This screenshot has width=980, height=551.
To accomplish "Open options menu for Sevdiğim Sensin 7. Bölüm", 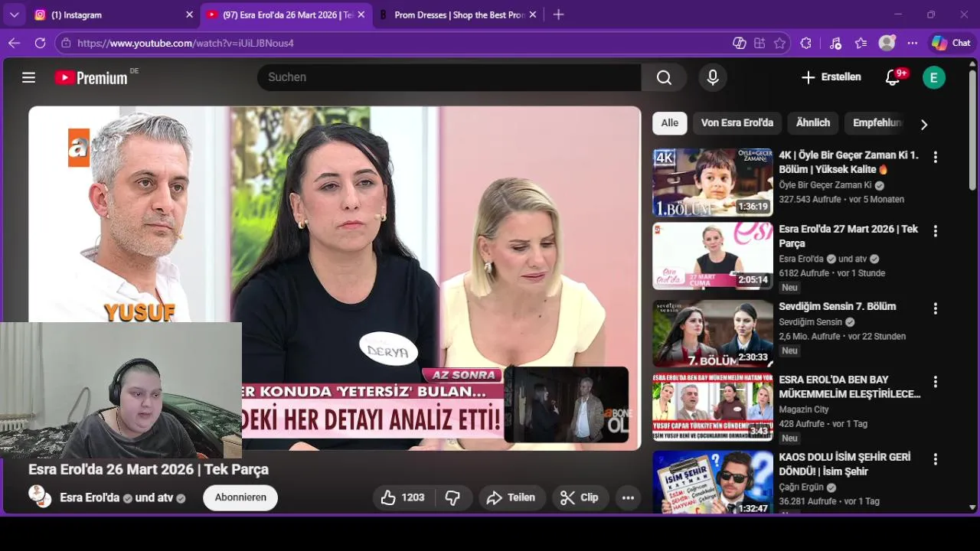I will (x=935, y=308).
